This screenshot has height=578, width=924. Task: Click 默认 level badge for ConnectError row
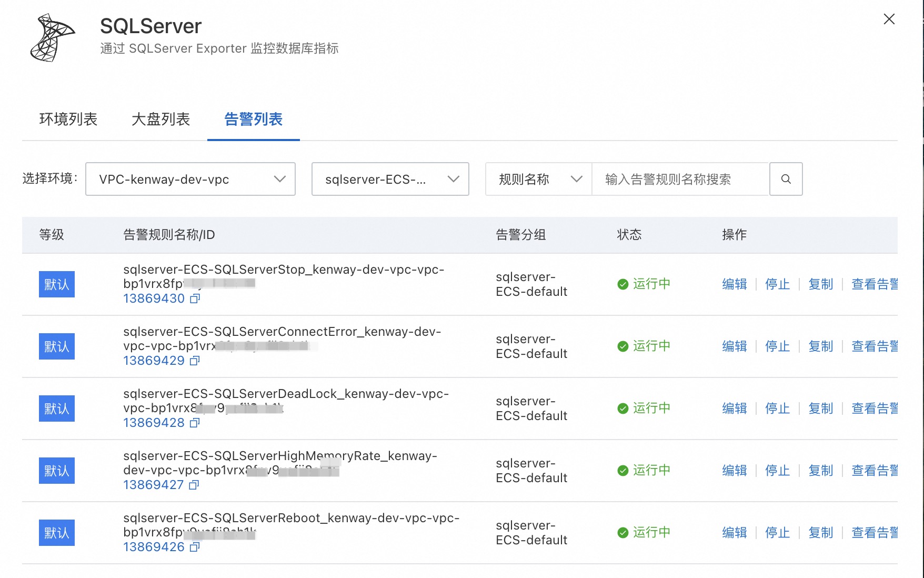click(57, 346)
